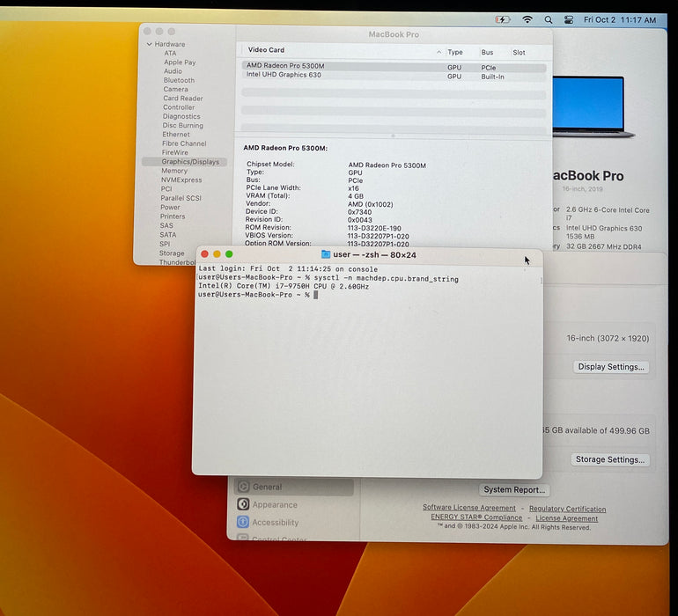Click the Type column header
The width and height of the screenshot is (678, 616).
click(x=455, y=52)
